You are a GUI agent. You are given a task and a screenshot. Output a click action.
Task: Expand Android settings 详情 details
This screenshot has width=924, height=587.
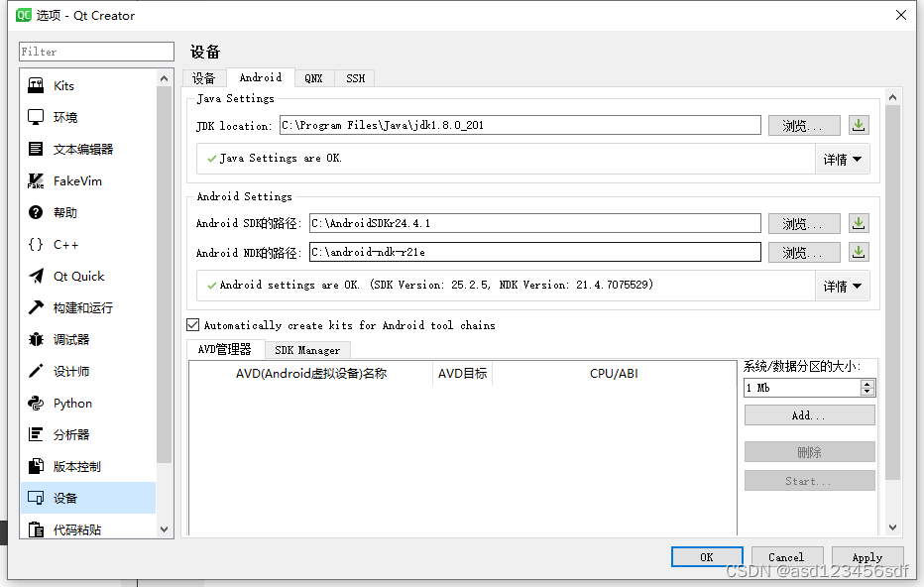(842, 287)
